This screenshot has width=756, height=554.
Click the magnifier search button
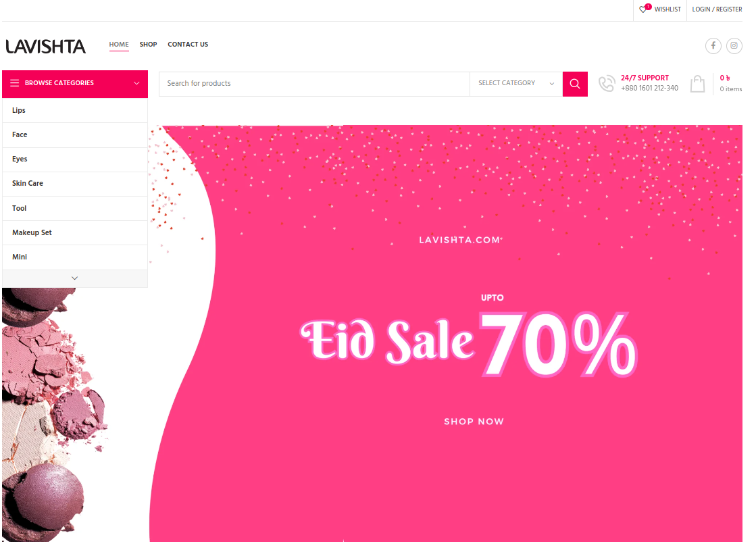pyautogui.click(x=575, y=84)
